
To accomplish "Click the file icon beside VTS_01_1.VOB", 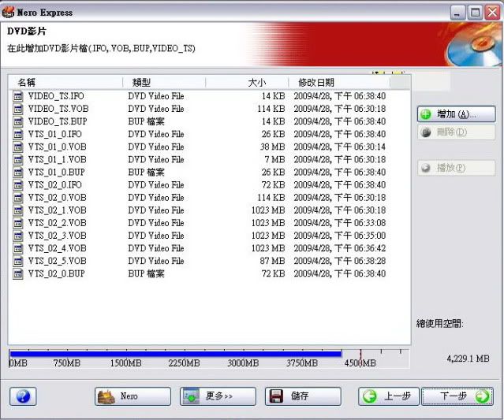I will click(18, 160).
